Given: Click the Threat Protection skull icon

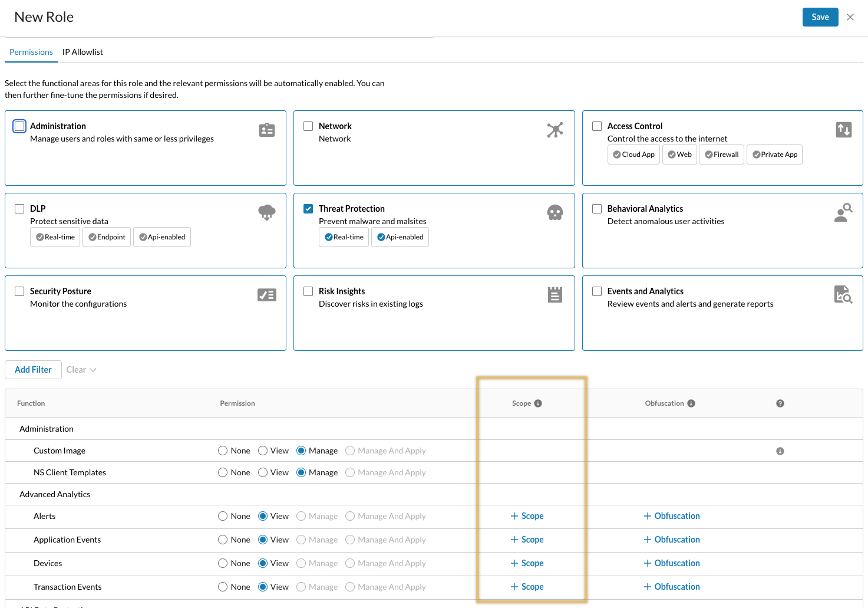Looking at the screenshot, I should 555,212.
